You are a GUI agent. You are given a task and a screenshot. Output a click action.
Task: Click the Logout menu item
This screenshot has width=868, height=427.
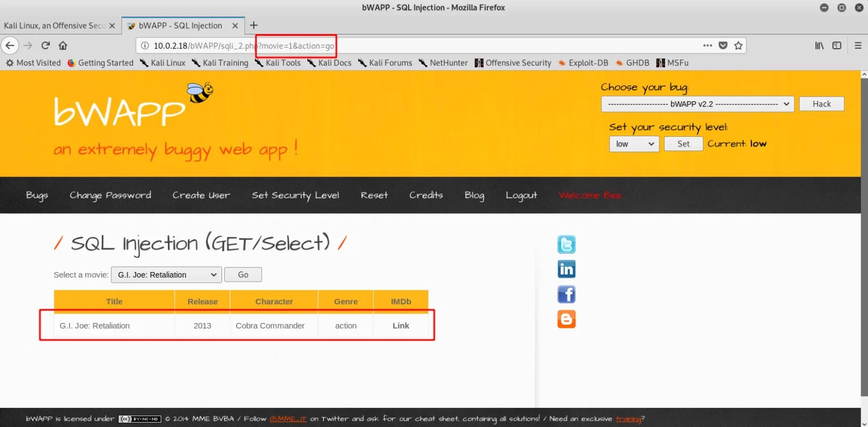click(521, 195)
